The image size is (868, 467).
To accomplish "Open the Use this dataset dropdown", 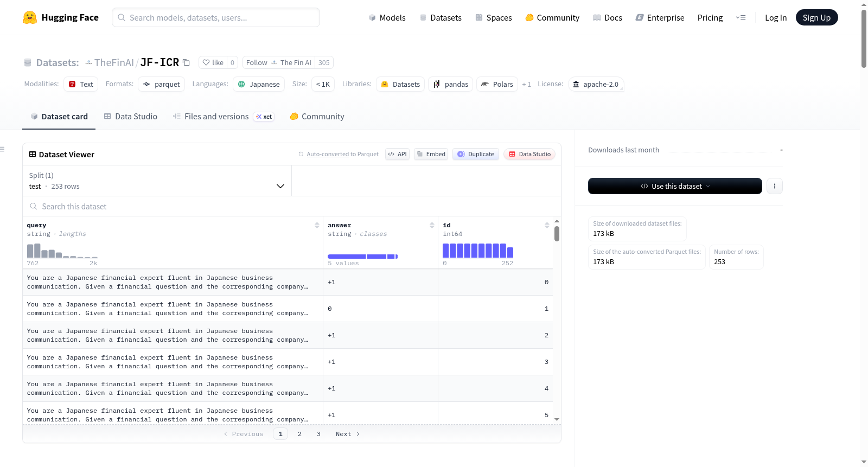I will pos(675,186).
